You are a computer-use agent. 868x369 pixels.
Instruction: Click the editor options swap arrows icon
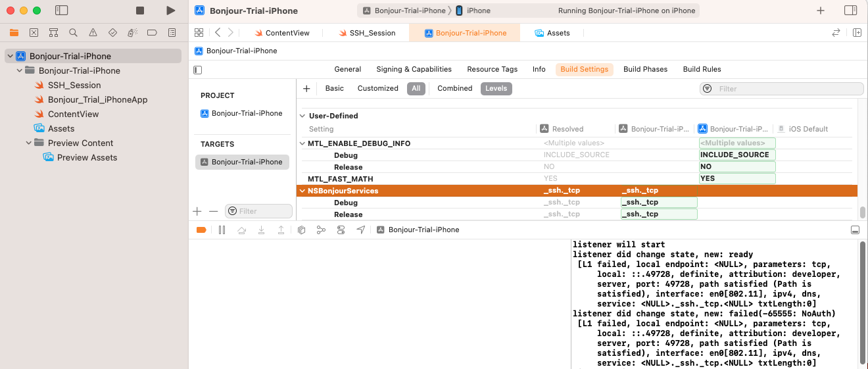point(836,32)
